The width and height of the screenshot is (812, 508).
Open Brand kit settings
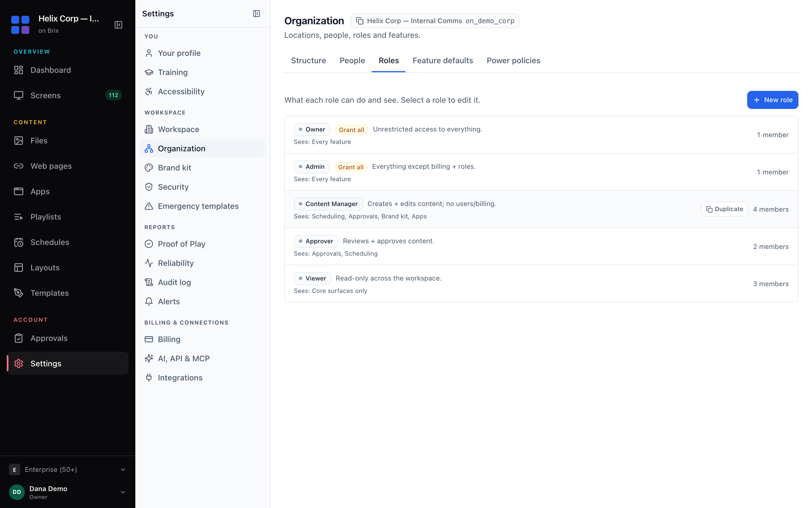pos(203,168)
